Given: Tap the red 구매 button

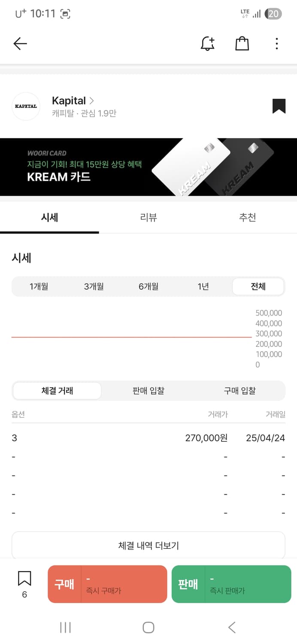Looking at the screenshot, I should pos(107,584).
